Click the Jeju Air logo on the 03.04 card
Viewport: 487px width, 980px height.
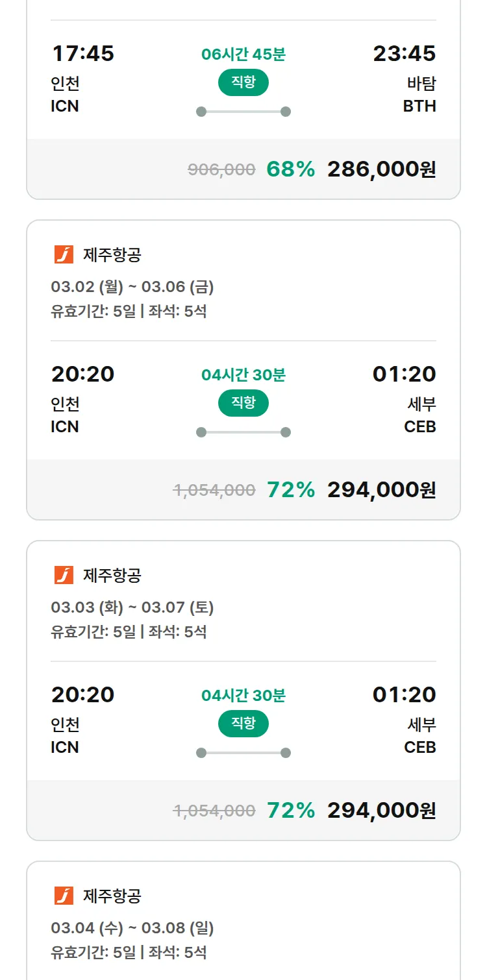click(64, 896)
